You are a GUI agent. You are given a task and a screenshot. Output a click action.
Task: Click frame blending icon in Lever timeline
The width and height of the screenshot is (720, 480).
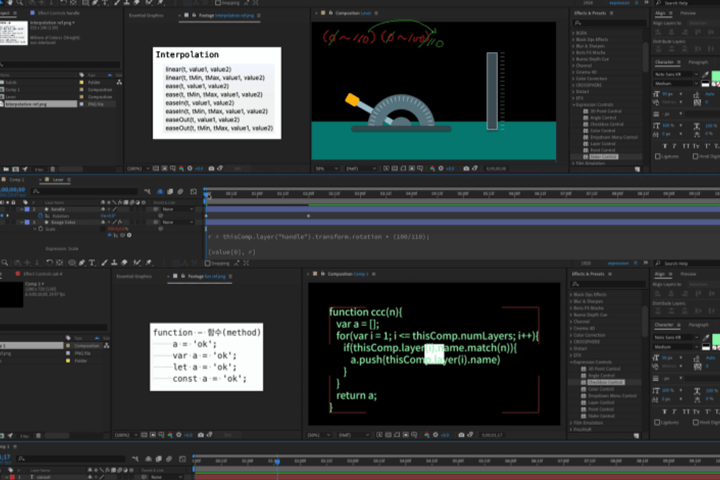pos(170,192)
